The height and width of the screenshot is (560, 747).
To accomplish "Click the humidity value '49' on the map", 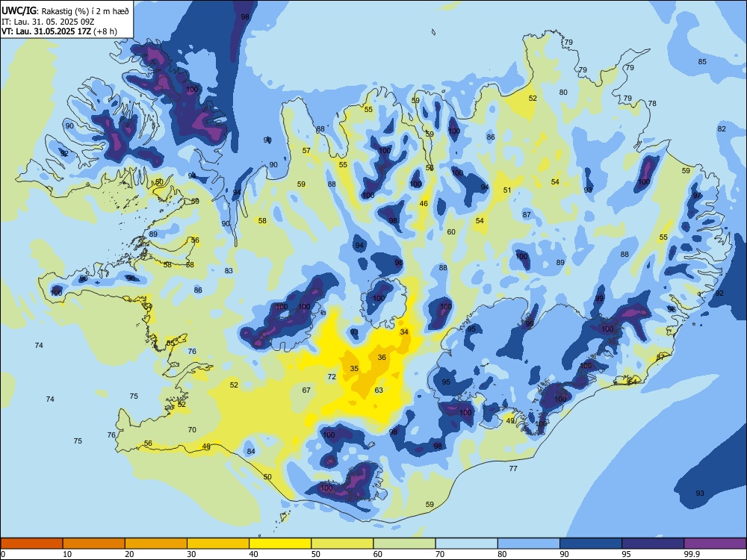I will (510, 420).
